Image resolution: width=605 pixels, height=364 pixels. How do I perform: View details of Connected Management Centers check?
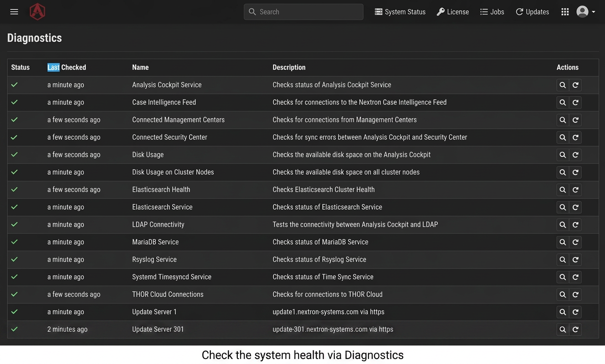click(563, 120)
